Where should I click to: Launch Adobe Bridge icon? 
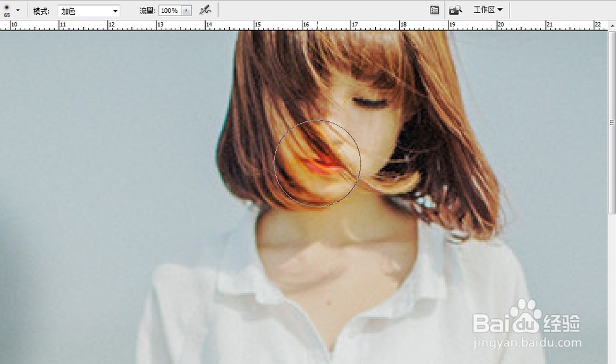[x=455, y=10]
